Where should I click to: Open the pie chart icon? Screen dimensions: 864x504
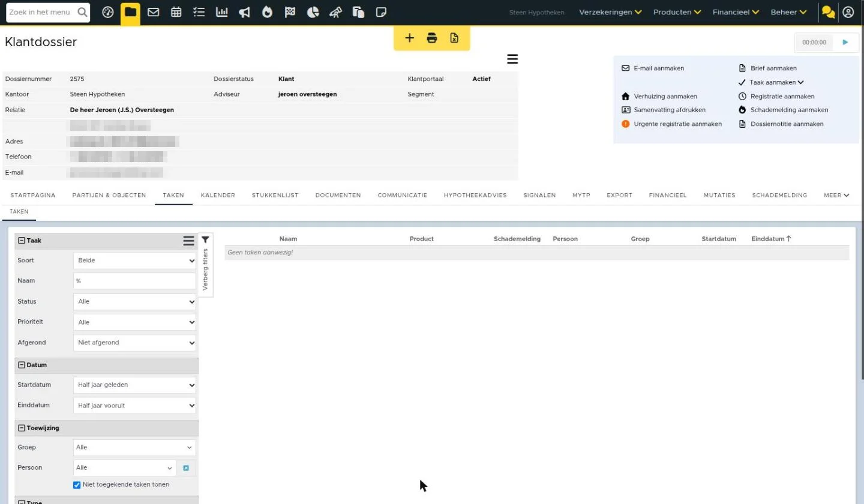point(313,12)
